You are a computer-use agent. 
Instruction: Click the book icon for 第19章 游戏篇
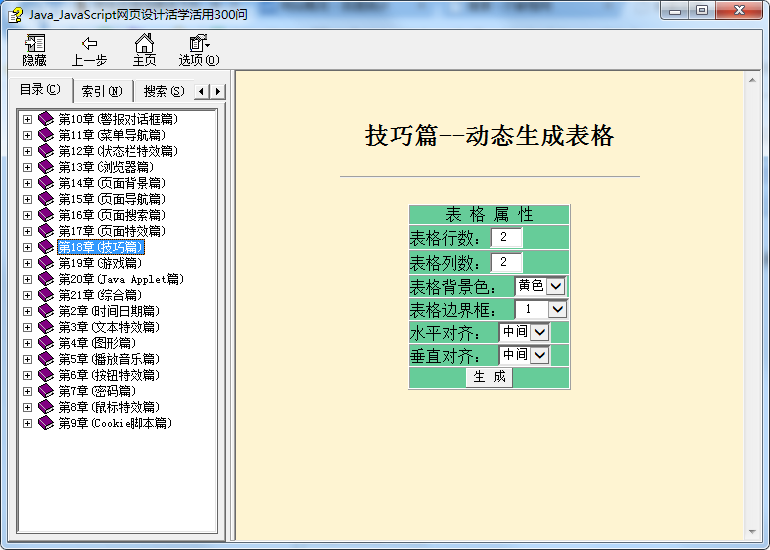(46, 263)
